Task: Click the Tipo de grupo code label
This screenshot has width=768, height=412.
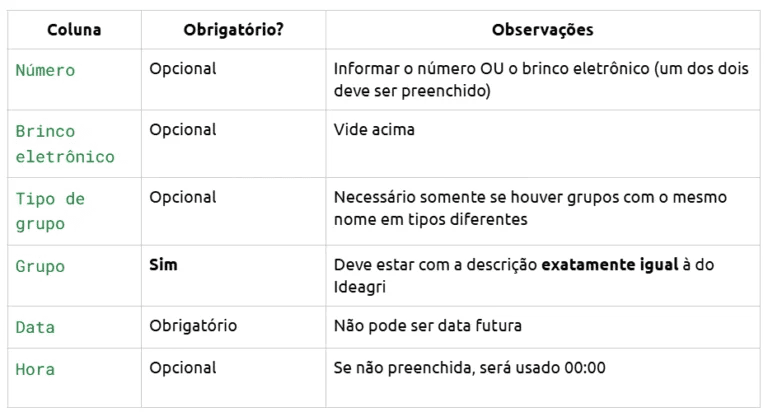Action: coord(50,211)
